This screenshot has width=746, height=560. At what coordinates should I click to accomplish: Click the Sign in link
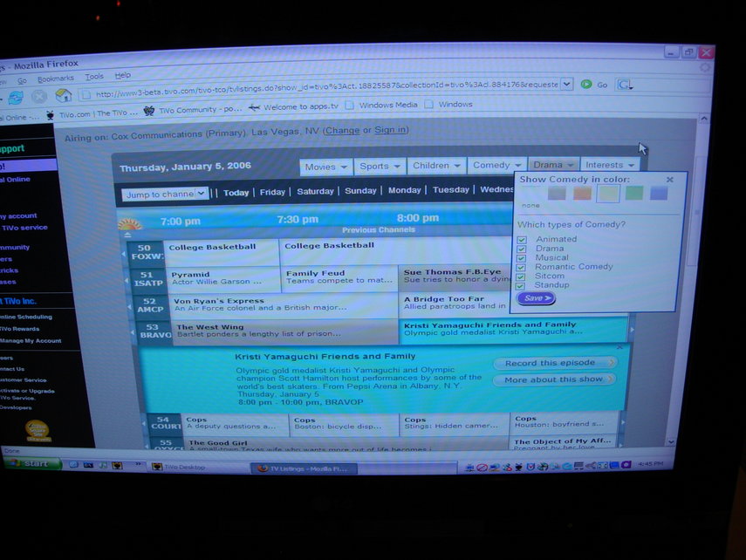390,130
